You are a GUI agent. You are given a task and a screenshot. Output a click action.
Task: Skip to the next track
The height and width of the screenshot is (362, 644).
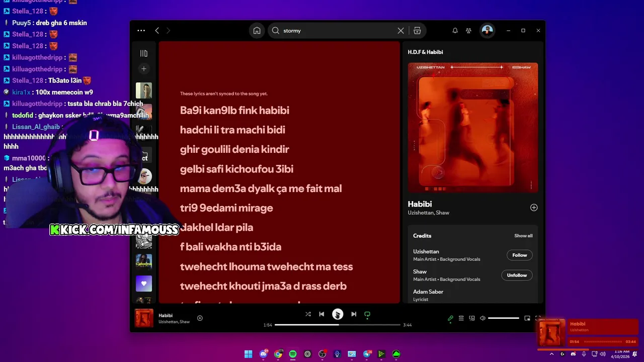click(x=354, y=314)
